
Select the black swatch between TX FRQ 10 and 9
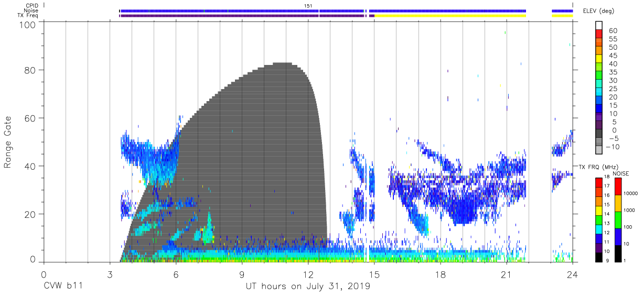[x=599, y=257]
